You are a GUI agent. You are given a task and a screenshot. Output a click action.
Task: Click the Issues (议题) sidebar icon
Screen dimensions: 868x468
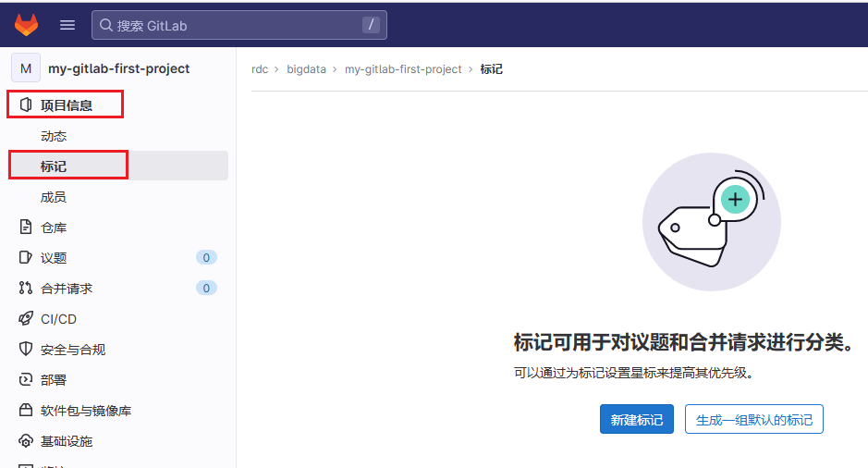(26, 258)
